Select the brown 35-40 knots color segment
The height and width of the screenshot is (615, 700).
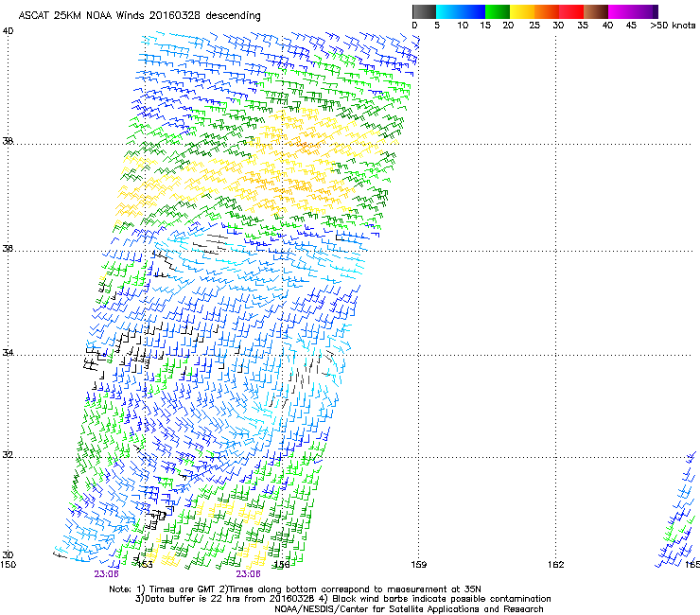tap(596, 11)
